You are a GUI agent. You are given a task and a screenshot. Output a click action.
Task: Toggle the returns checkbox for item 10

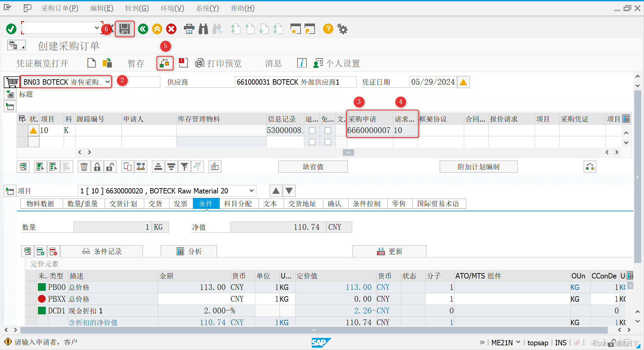click(312, 130)
